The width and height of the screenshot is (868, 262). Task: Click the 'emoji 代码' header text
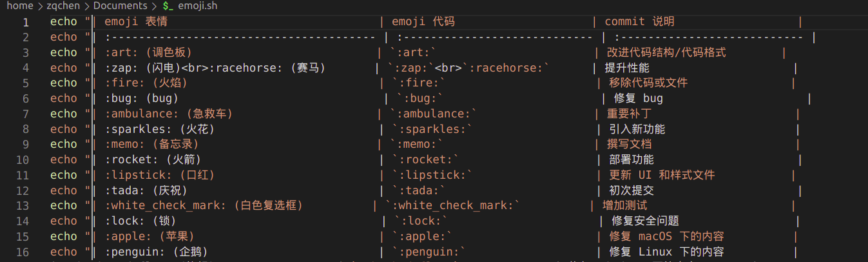[x=423, y=22]
